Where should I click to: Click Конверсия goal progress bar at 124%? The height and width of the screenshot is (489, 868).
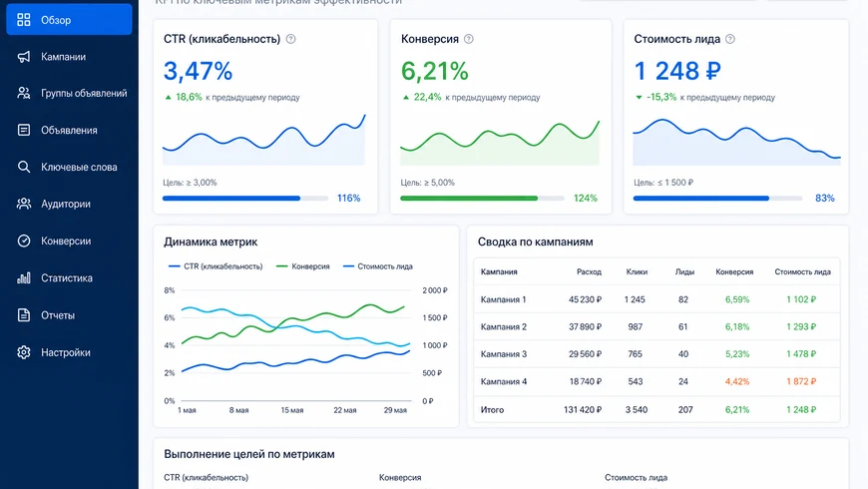point(482,199)
